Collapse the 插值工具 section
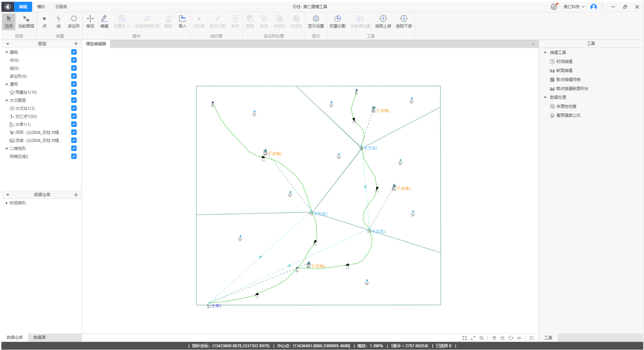 click(x=545, y=53)
